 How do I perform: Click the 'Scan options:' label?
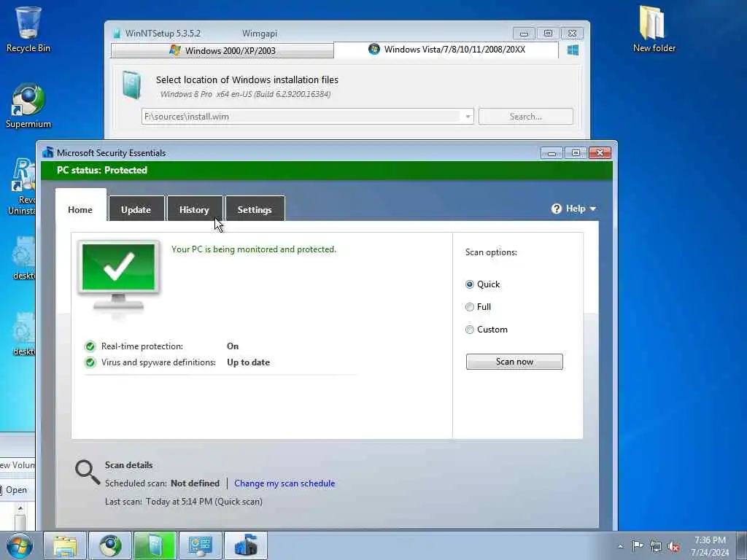click(x=491, y=252)
